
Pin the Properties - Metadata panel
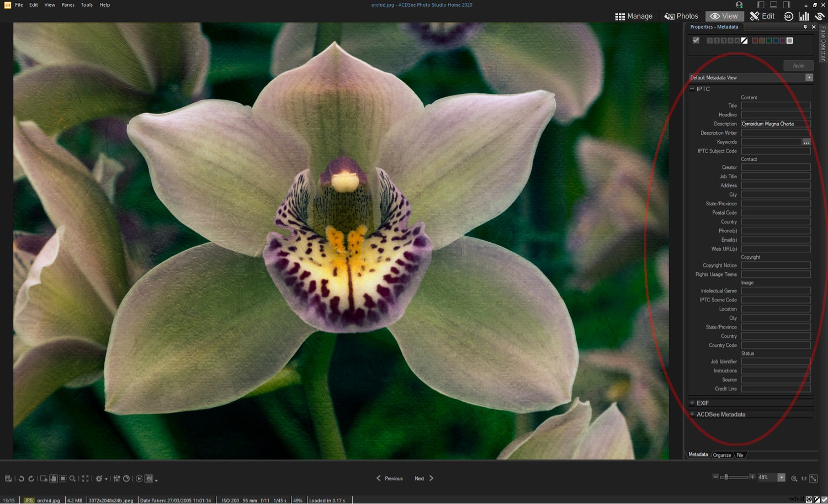[x=805, y=26]
